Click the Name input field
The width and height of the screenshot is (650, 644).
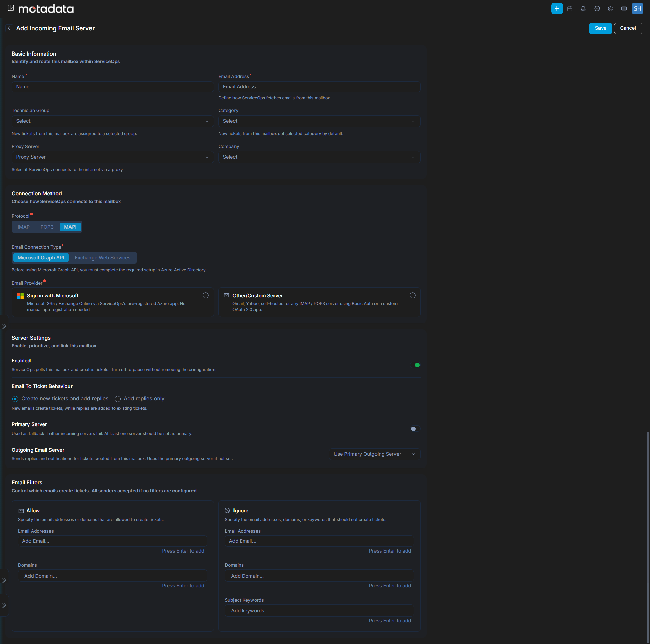tap(113, 87)
